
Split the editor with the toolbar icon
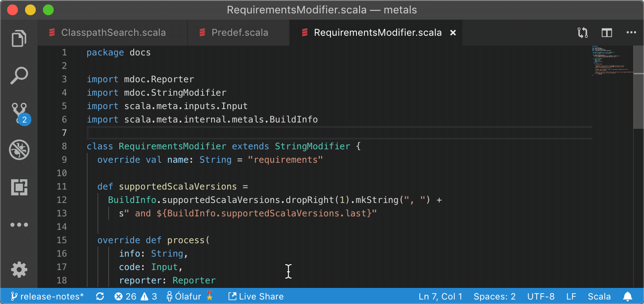606,32
